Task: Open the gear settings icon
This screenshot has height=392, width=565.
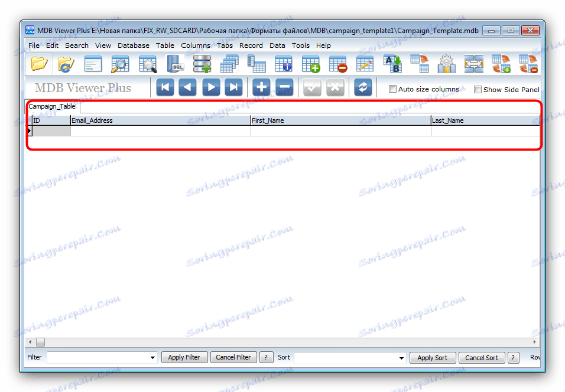Action: pyautogui.click(x=446, y=64)
